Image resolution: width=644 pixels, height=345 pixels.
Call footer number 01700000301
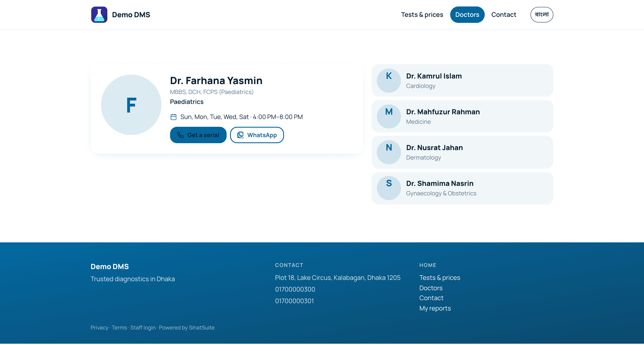click(294, 301)
